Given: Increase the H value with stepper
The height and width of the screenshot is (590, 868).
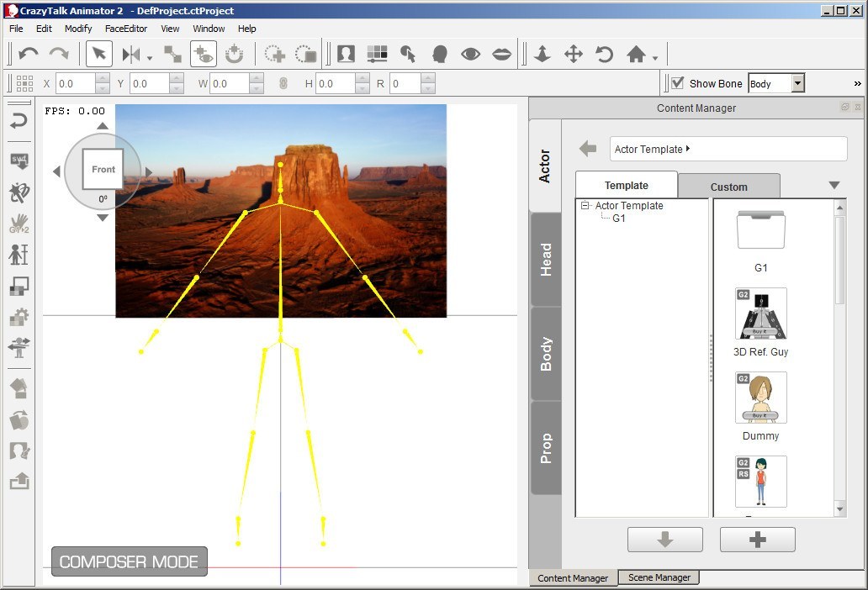Looking at the screenshot, I should [362, 78].
